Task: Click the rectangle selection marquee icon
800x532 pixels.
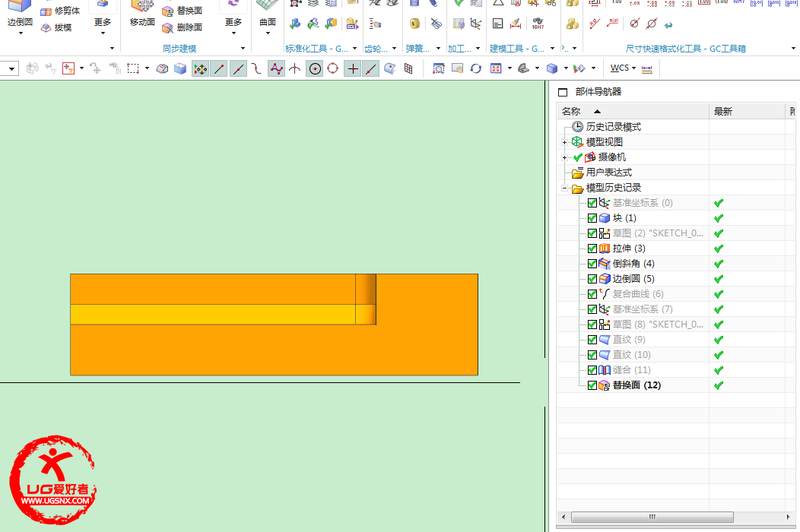Action: click(x=133, y=68)
